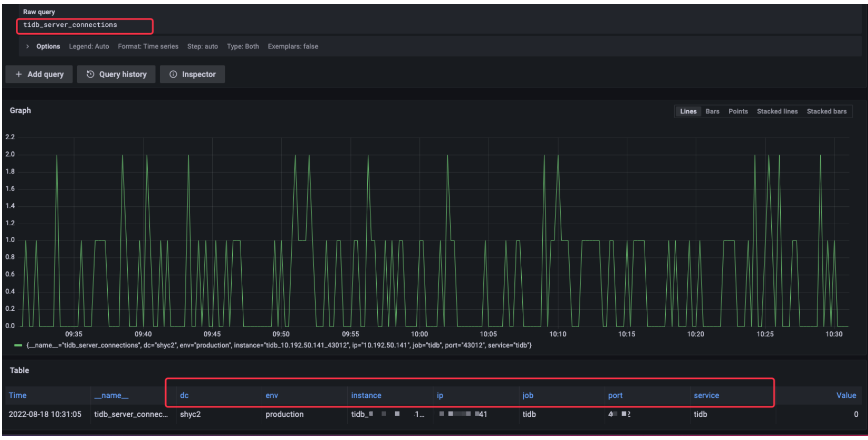Viewport: 868px width, 440px height.
Task: Click the Inspector info icon
Action: coord(173,75)
